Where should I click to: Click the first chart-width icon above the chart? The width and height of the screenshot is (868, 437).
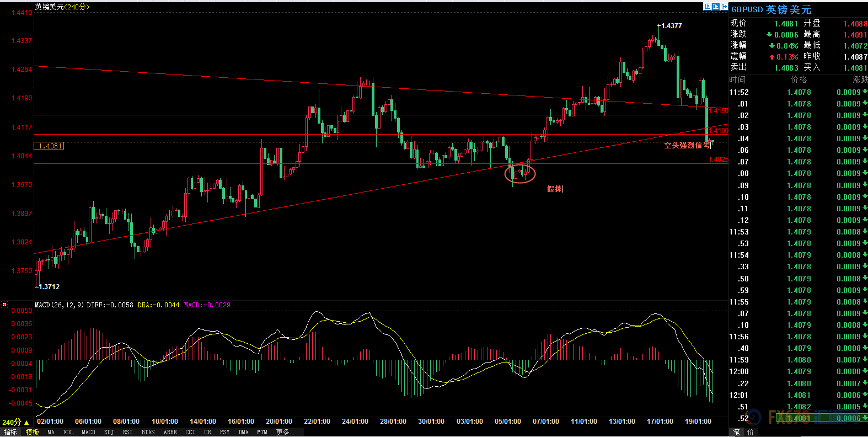pos(707,7)
